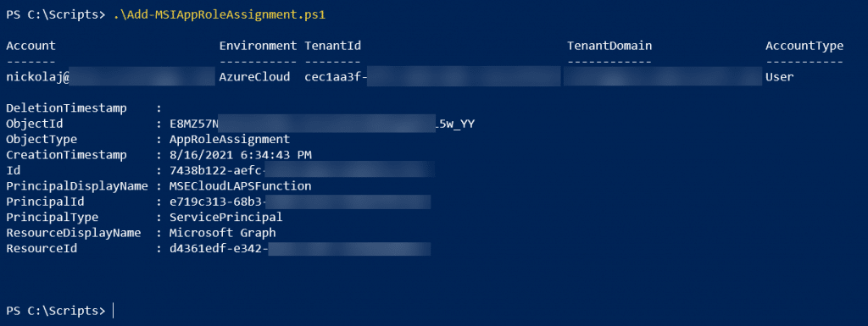Click ResourceId value starting d4361edf
Screen dimensions: 868x326
(300, 249)
